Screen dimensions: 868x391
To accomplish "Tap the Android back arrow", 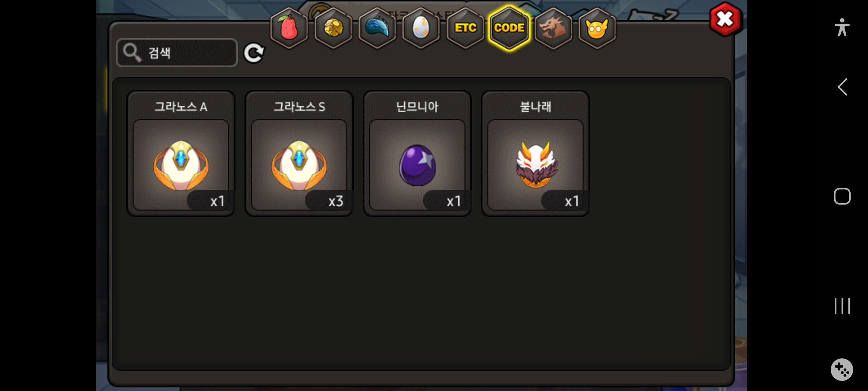I will [842, 87].
